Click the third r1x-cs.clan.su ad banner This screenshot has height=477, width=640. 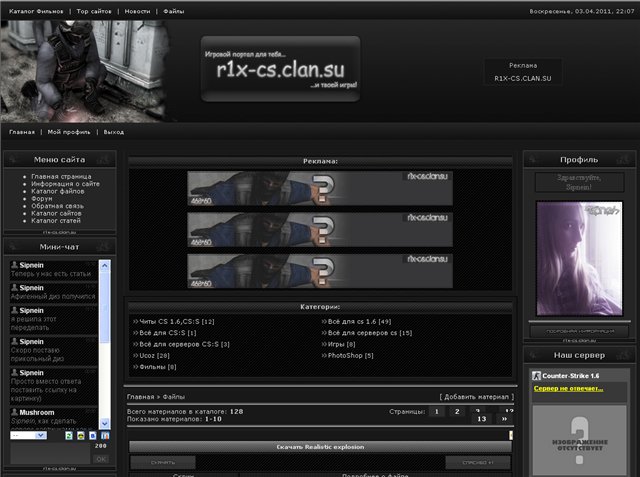[x=320, y=271]
